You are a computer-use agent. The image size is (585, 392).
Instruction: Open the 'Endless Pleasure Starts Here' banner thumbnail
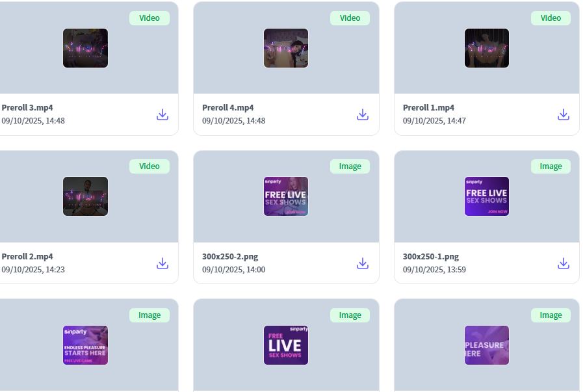(x=85, y=345)
